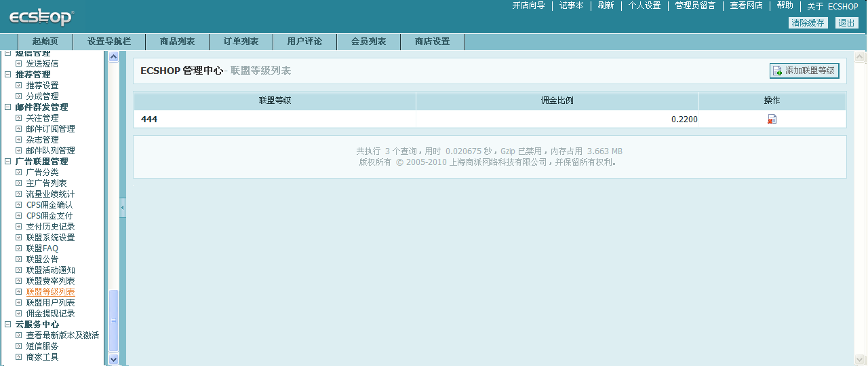The width and height of the screenshot is (868, 366).
Task: Click the 清除缓存 button
Action: point(808,22)
